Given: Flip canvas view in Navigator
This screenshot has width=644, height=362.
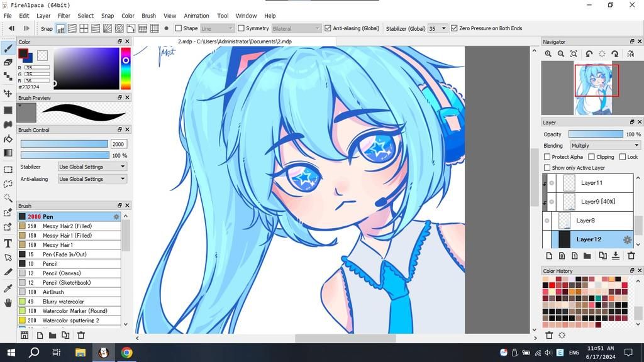Looking at the screenshot, I should coord(630,54).
